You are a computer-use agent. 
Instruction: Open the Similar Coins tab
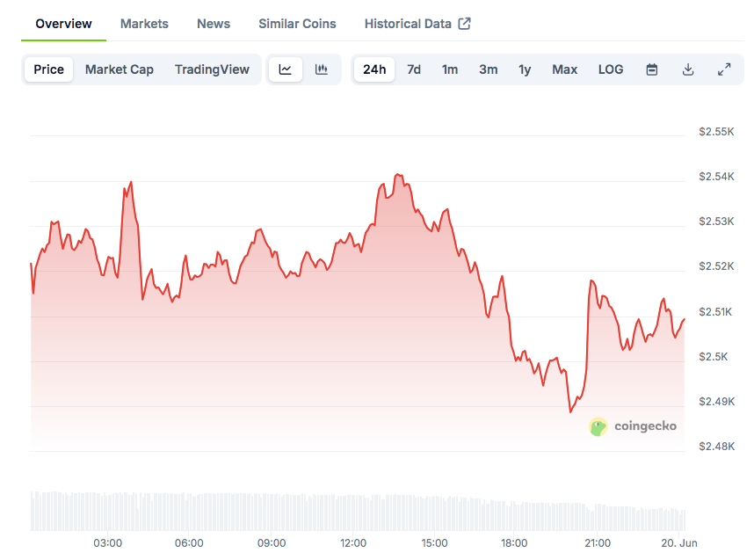pos(297,24)
